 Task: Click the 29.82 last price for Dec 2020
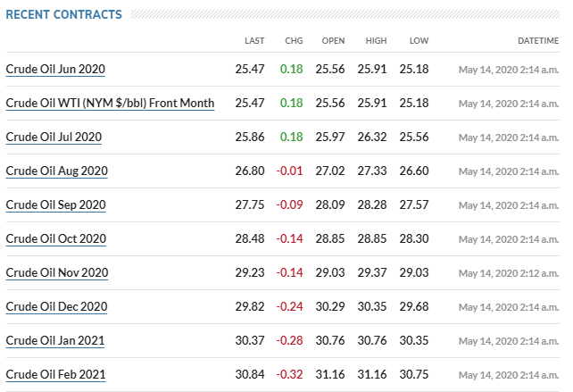point(250,307)
